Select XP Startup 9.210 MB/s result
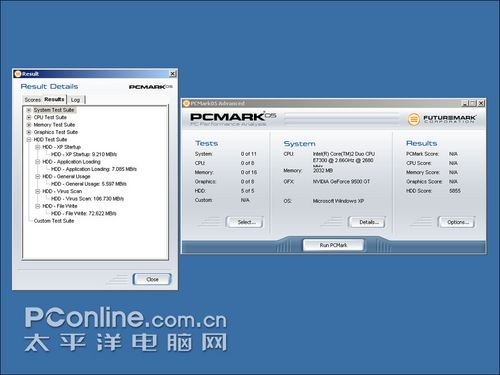The height and width of the screenshot is (375, 500). pos(84,154)
